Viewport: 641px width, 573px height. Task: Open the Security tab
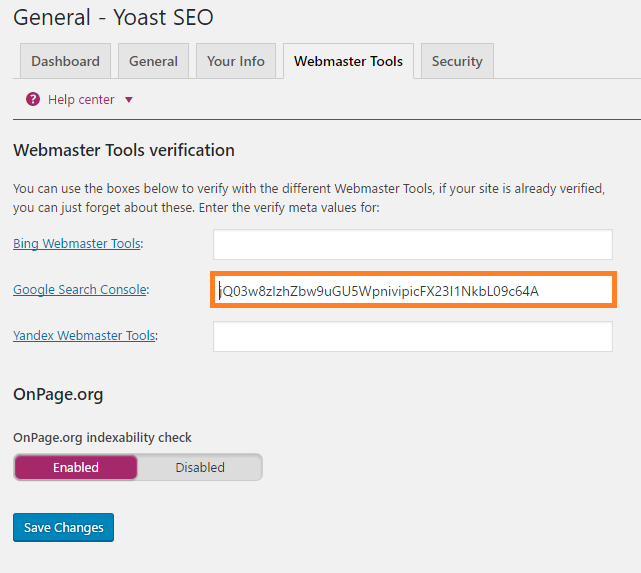click(x=457, y=61)
